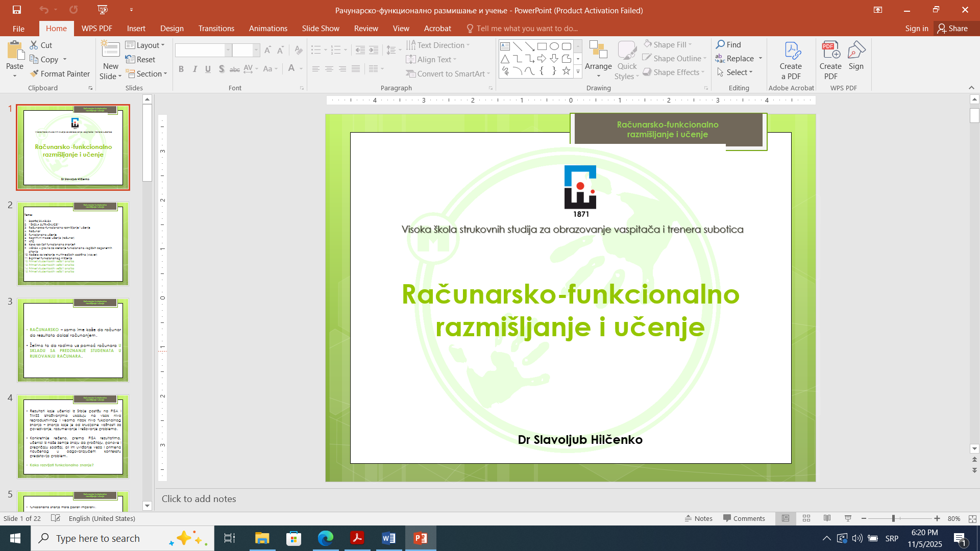980x551 pixels.
Task: Toggle Bold formatting
Action: pos(181,69)
